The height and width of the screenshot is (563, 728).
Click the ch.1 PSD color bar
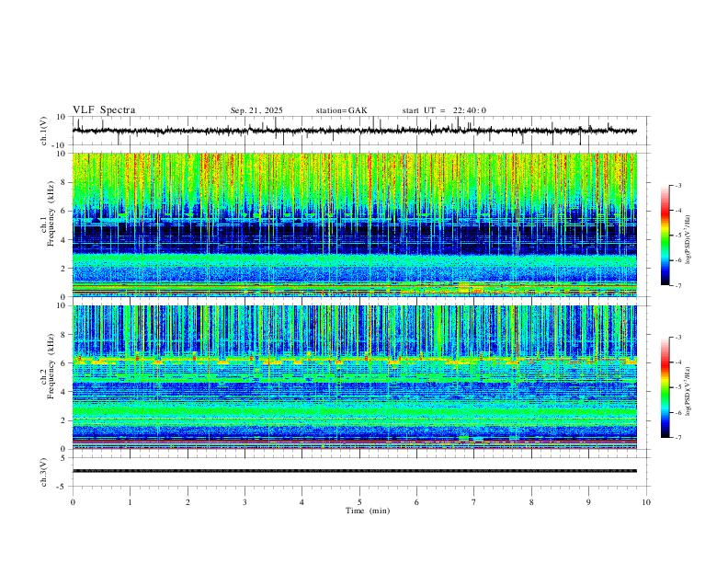(x=665, y=236)
